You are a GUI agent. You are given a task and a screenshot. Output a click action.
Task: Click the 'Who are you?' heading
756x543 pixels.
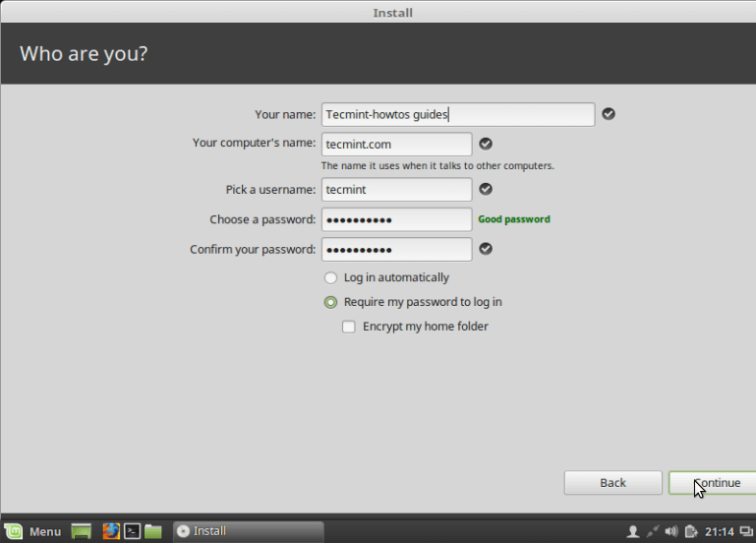click(84, 53)
